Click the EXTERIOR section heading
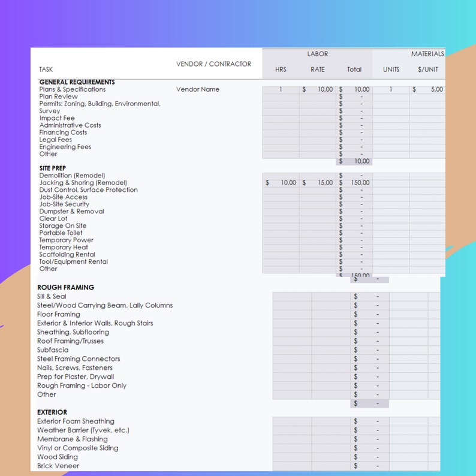Viewport: 476px width, 476px height. (x=52, y=412)
